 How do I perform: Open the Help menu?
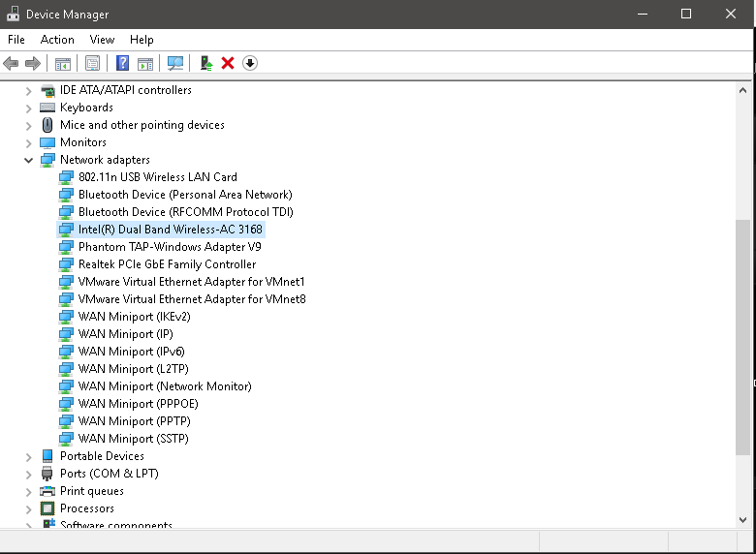pyautogui.click(x=142, y=40)
